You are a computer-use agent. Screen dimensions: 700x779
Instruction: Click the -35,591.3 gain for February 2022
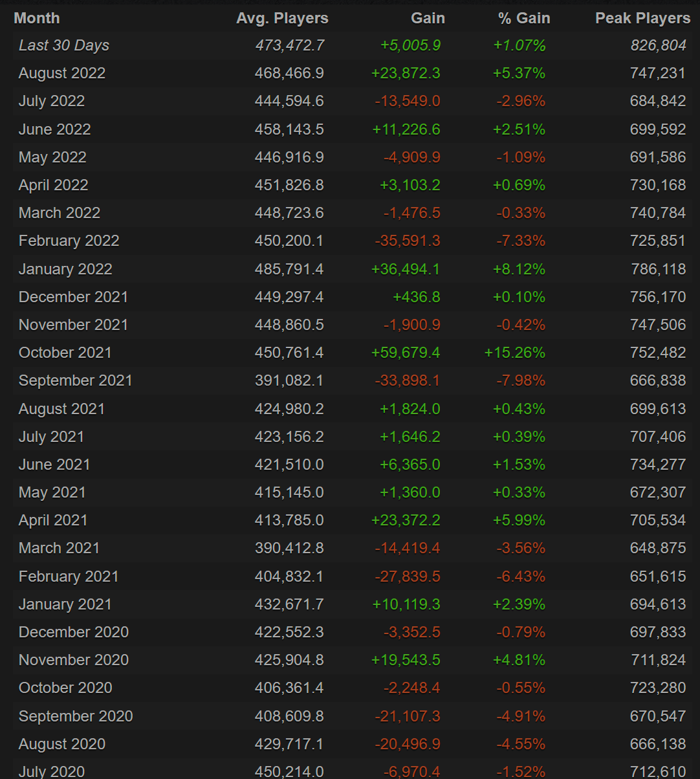(x=408, y=241)
